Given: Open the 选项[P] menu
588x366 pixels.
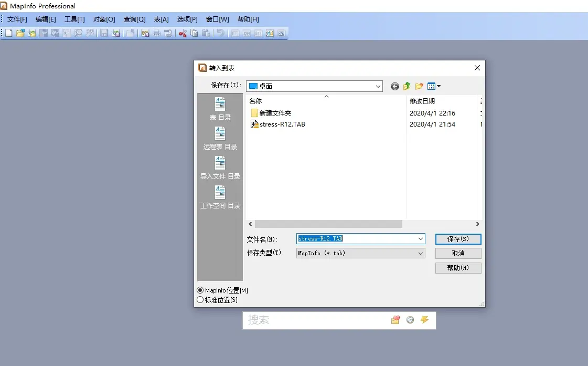Looking at the screenshot, I should (187, 19).
